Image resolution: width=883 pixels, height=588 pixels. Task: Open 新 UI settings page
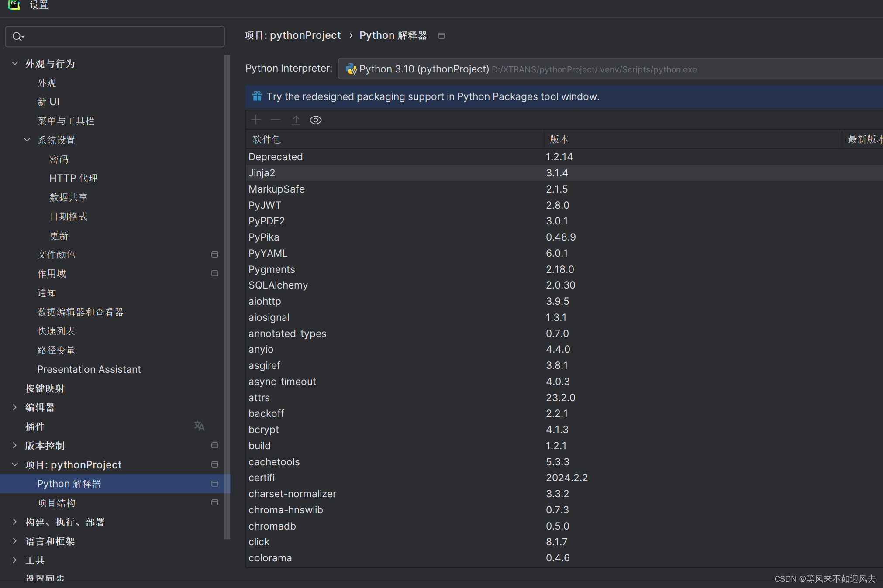pyautogui.click(x=48, y=102)
